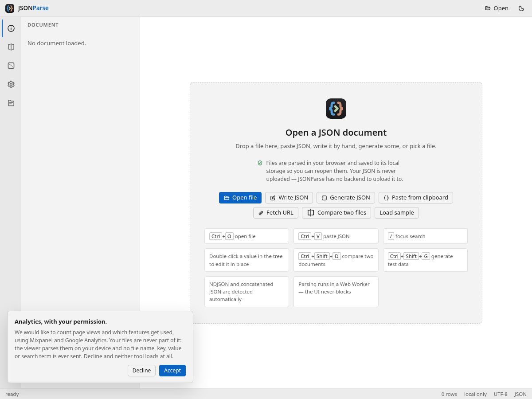Screen dimensions: 532x399
Task: Click 'compare two documents' shortcut card
Action: pyautogui.click(x=336, y=260)
